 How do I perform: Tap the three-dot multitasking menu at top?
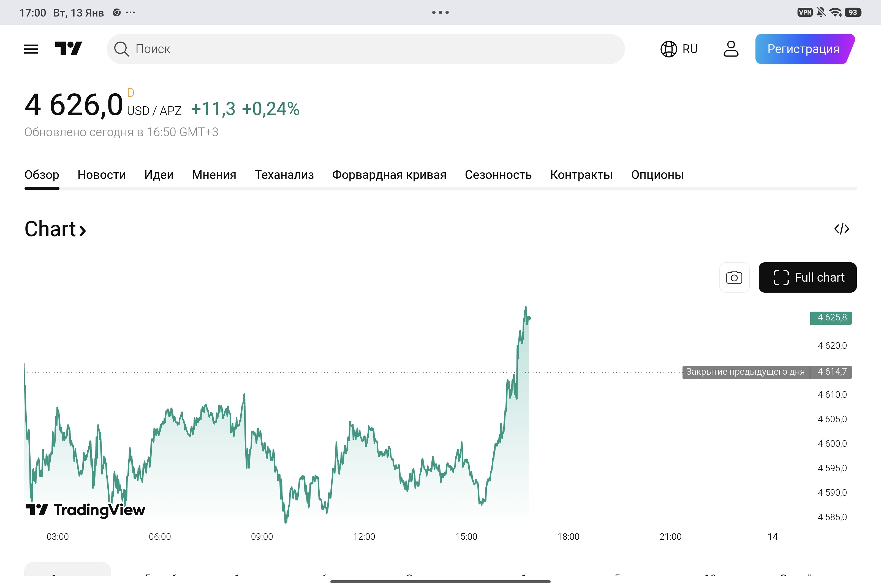(440, 12)
